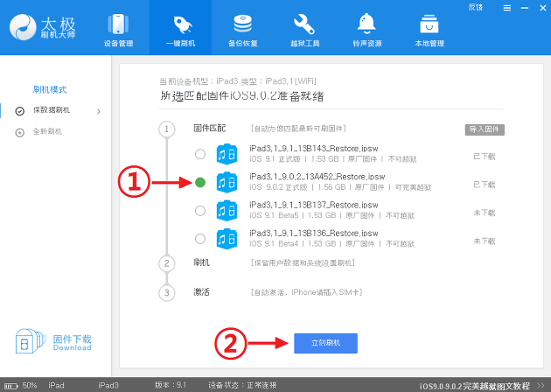Open the 铃声资源 ringtone bell section
This screenshot has height=392, width=551.
tap(366, 30)
